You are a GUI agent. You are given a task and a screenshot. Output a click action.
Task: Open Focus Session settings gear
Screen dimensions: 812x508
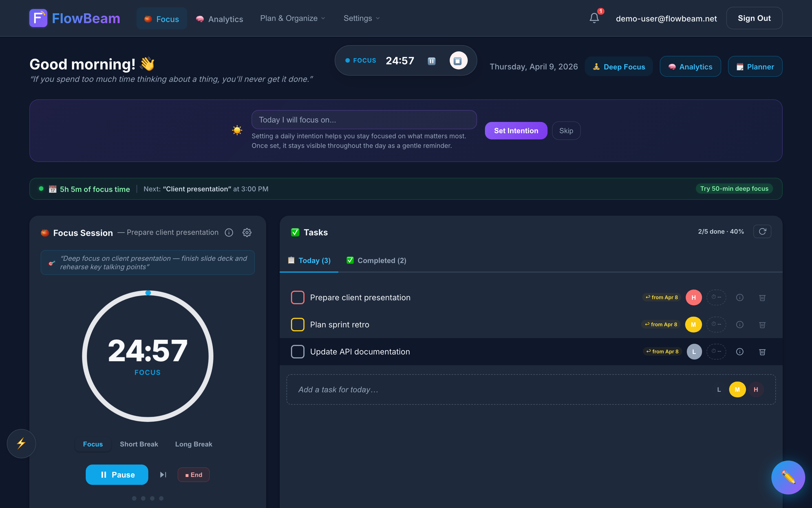pos(247,233)
